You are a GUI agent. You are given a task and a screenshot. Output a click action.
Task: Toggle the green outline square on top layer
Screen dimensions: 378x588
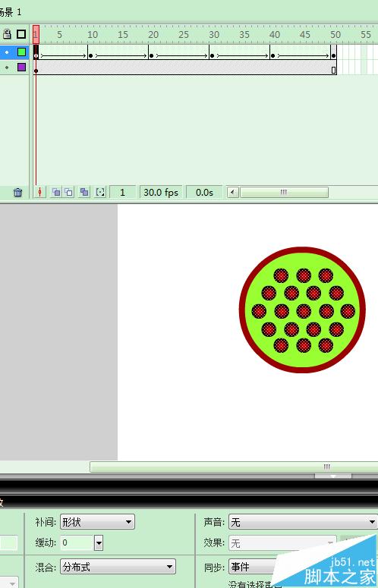point(21,52)
